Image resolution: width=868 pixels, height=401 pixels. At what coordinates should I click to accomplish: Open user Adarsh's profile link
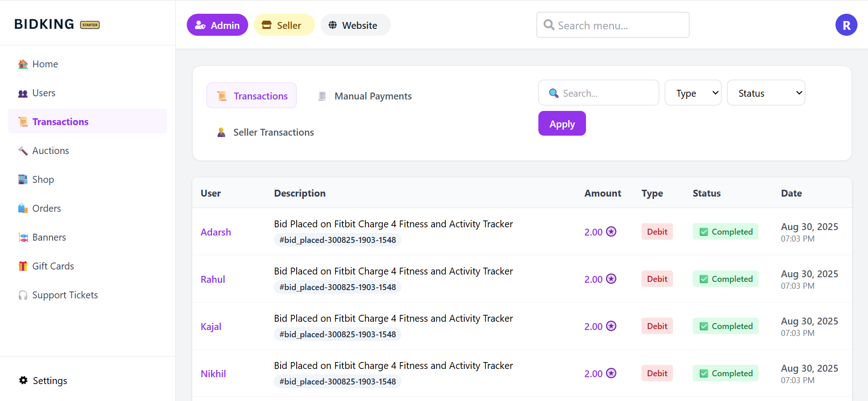point(216,232)
